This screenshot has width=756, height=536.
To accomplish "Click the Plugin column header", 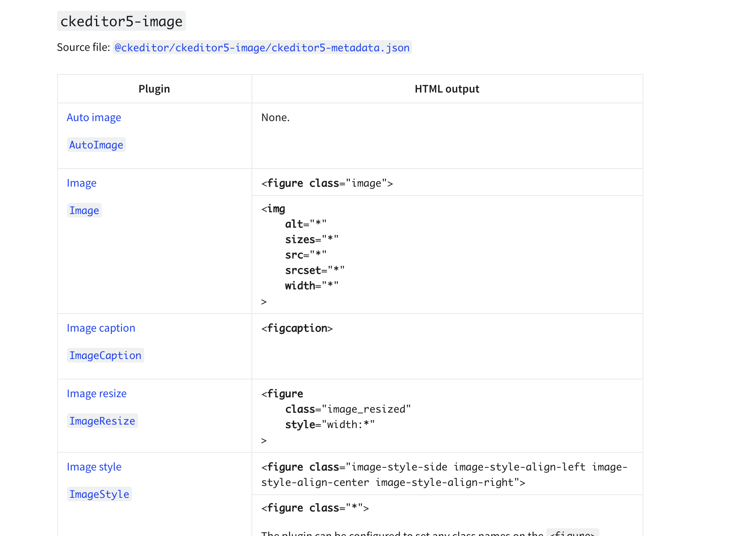I will (x=154, y=88).
